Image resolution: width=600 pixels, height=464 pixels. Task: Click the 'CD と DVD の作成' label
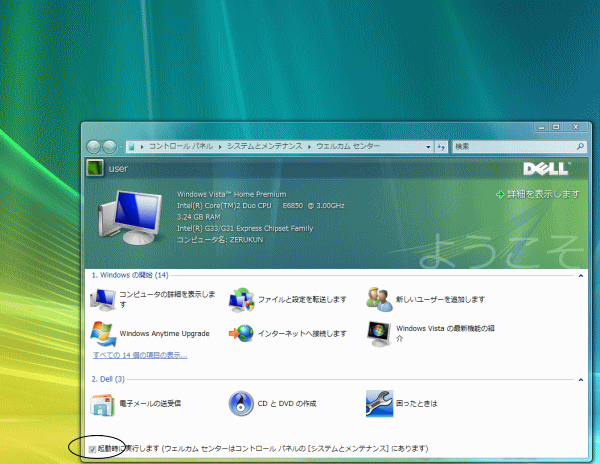click(287, 404)
